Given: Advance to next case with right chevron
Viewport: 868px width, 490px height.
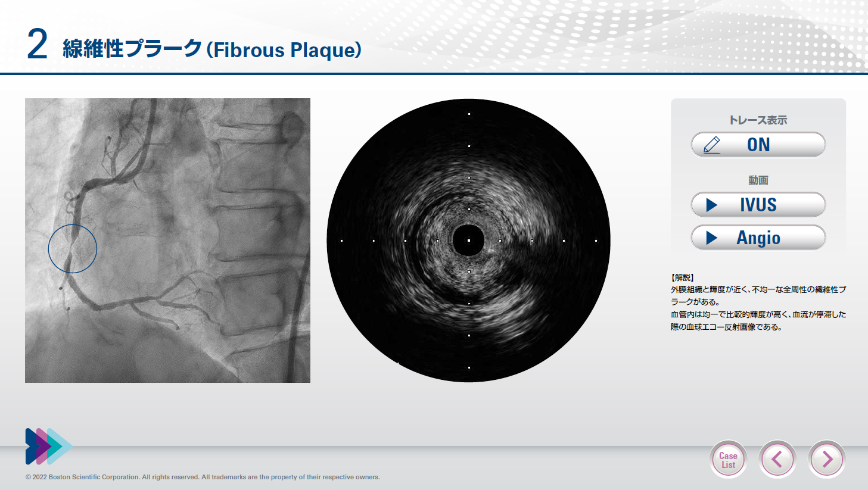Looking at the screenshot, I should 827,459.
